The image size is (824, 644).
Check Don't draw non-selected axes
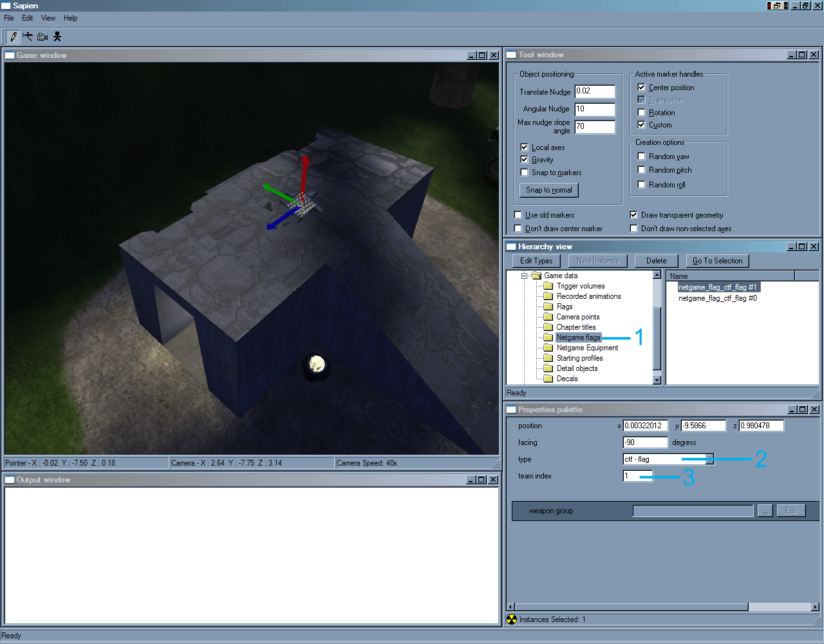point(633,228)
